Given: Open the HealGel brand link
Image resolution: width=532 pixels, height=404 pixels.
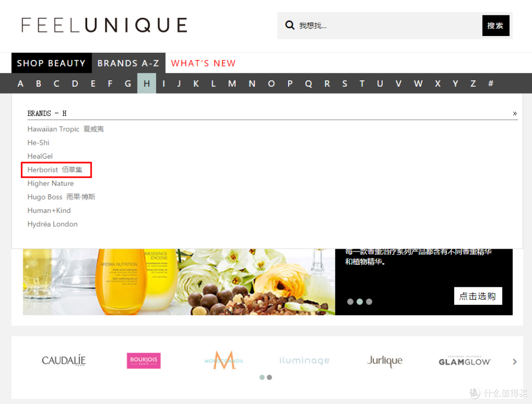Looking at the screenshot, I should [40, 156].
